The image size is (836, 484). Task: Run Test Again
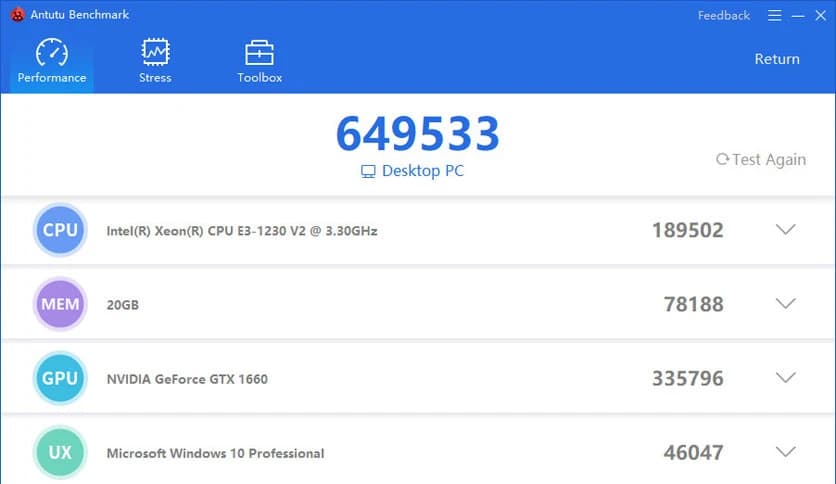[761, 159]
